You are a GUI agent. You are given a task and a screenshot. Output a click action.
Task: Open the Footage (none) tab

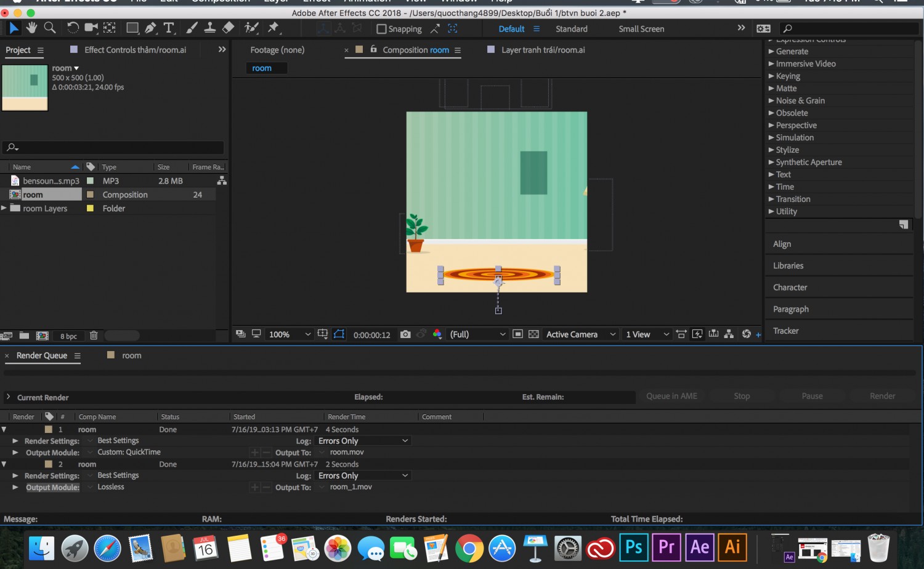pyautogui.click(x=277, y=50)
